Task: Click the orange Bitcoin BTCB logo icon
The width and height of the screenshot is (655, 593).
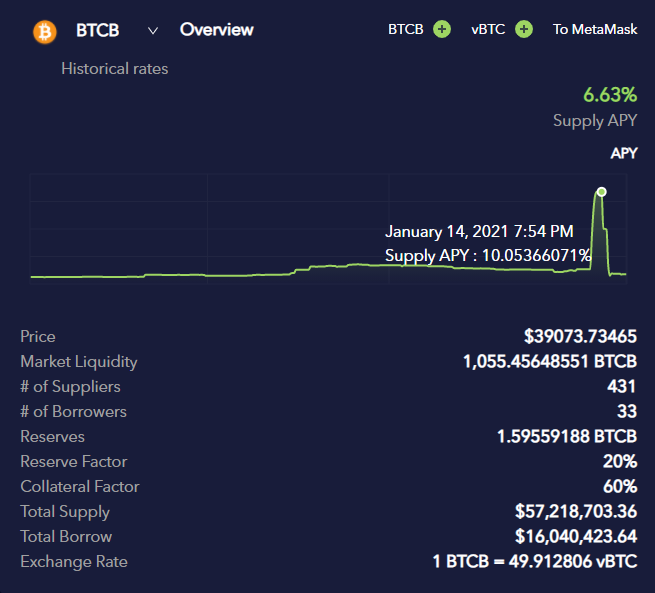Action: [45, 32]
